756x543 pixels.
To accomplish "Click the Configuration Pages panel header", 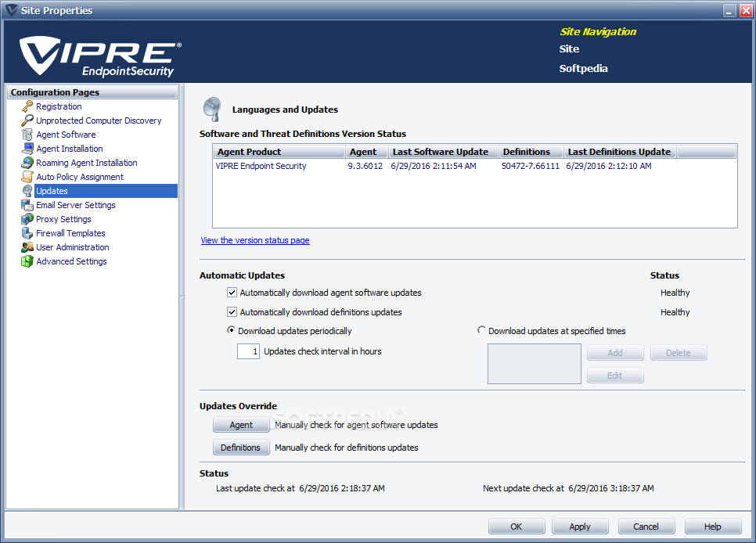I will 92,92.
